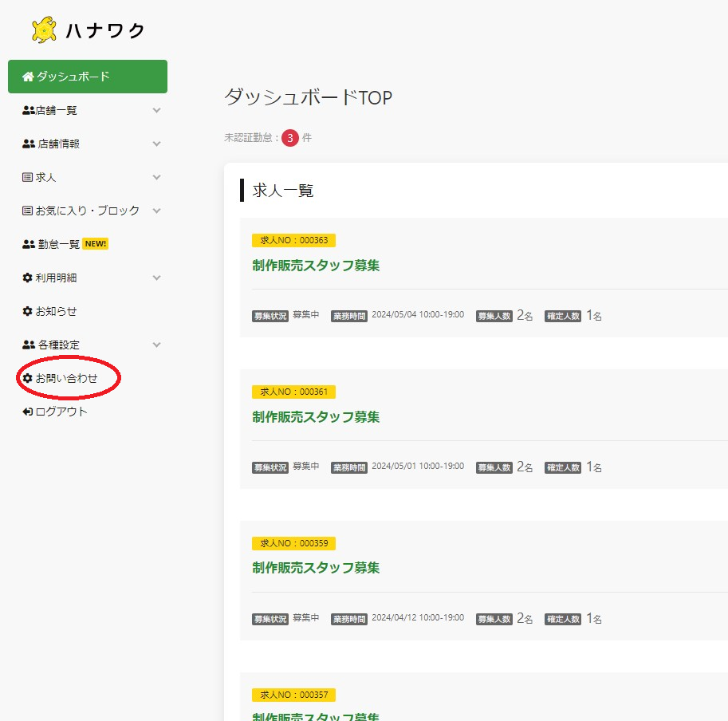Click the ハナワク logo icon
Image resolution: width=728 pixels, height=721 pixels.
click(x=44, y=30)
